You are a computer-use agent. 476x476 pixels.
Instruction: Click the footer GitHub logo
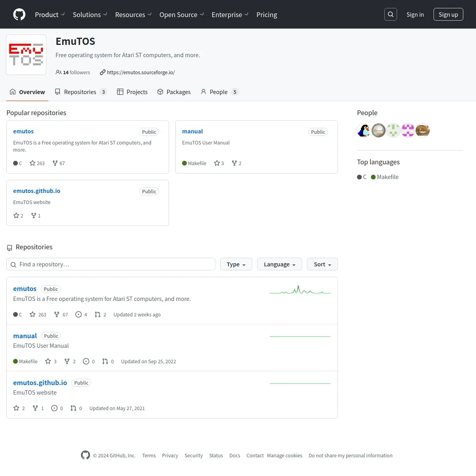coord(85,455)
